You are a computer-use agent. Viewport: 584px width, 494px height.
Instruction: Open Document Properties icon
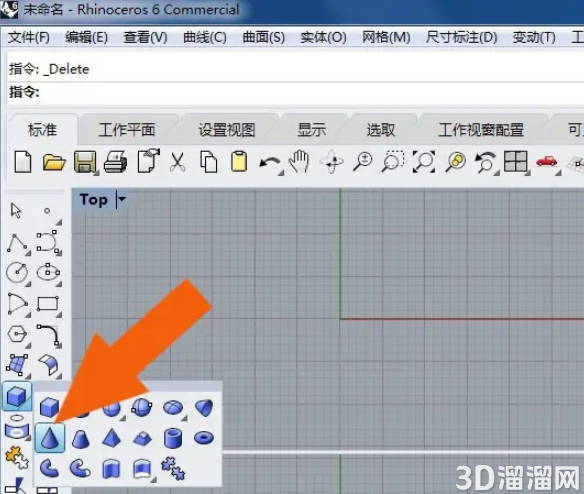148,161
